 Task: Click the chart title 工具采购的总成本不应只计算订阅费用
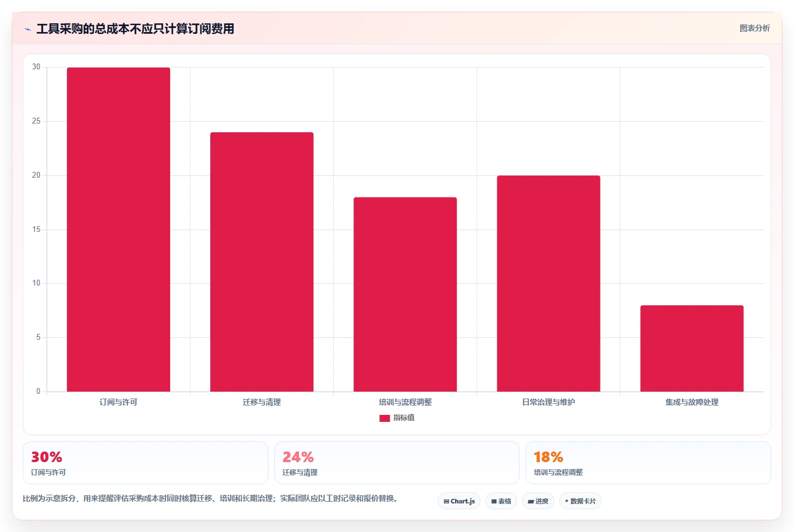coord(135,29)
